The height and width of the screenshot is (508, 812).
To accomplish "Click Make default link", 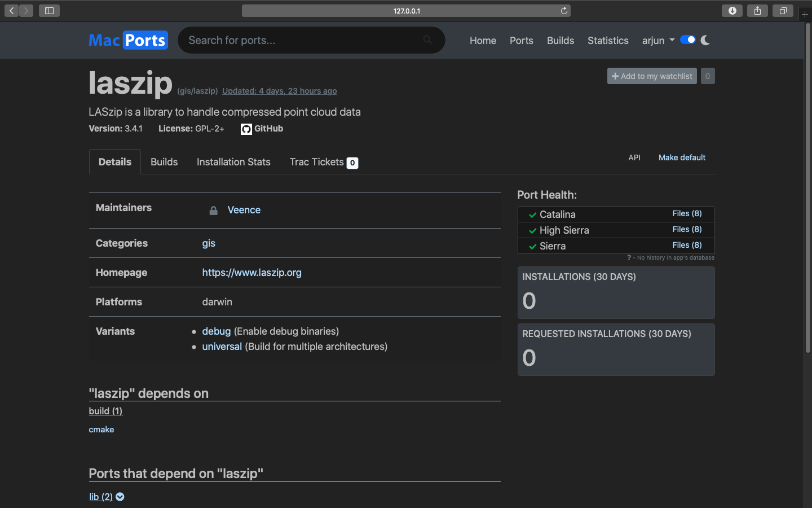I will click(682, 157).
